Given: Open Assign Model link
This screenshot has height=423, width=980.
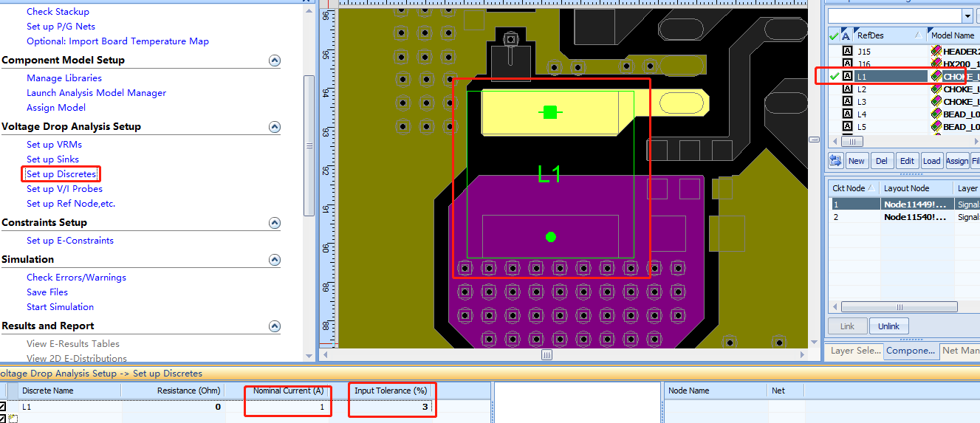Looking at the screenshot, I should [x=56, y=108].
